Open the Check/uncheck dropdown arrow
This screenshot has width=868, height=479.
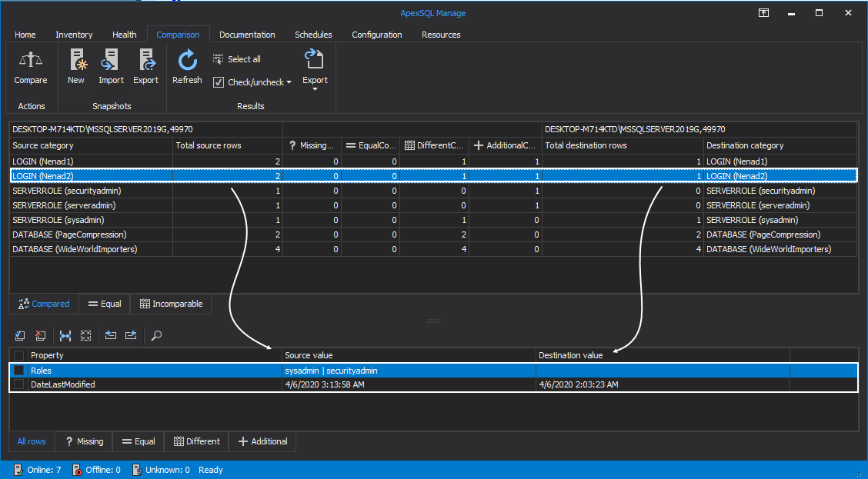point(289,81)
